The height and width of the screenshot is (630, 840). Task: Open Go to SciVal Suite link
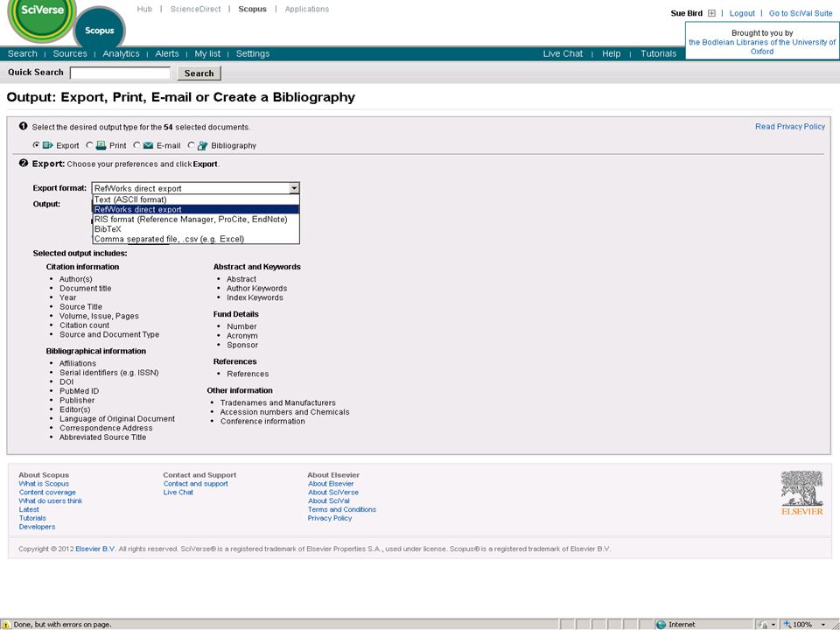(801, 13)
